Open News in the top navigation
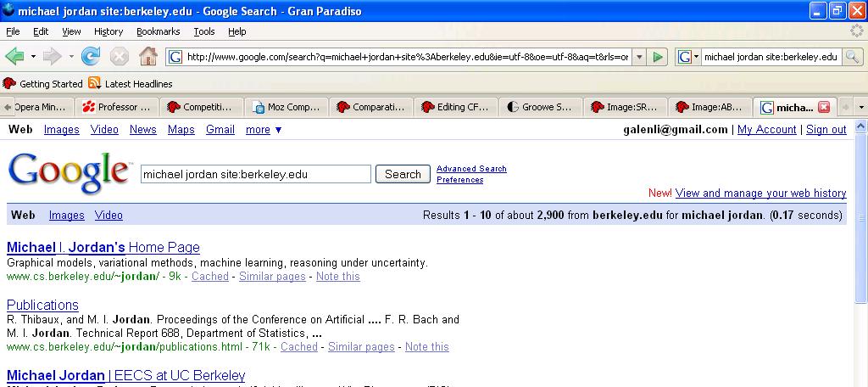 pyautogui.click(x=142, y=129)
